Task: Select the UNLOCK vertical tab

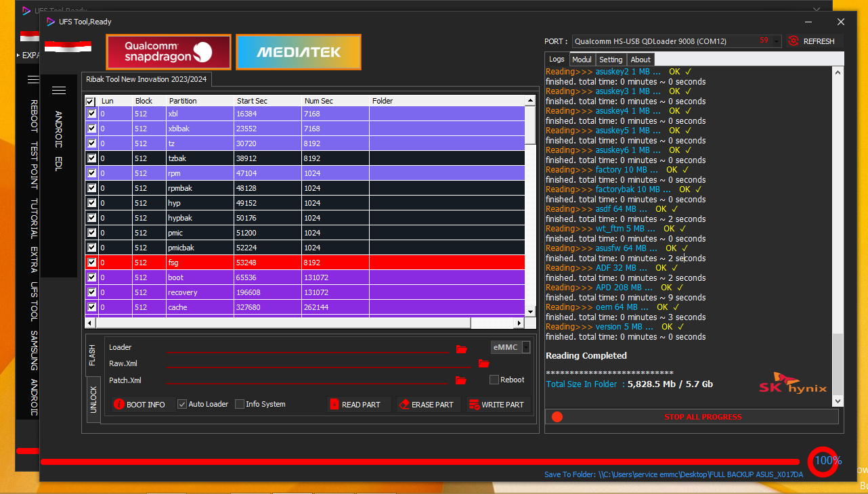Action: click(x=93, y=400)
